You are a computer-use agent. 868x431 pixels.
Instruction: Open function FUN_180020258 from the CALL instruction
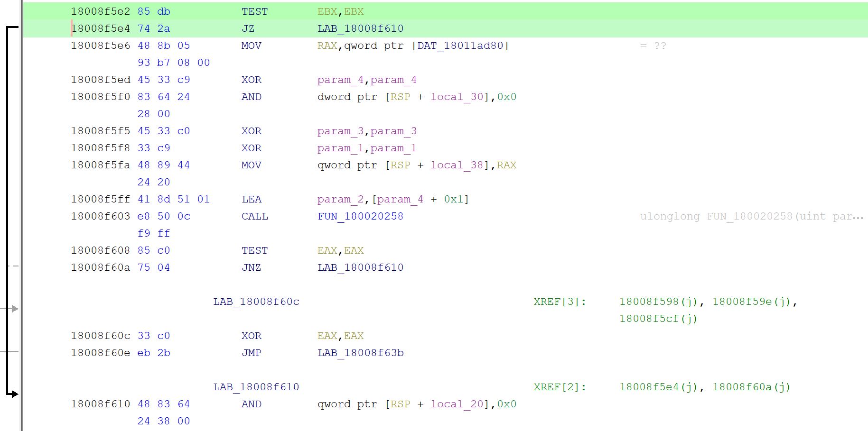(360, 216)
